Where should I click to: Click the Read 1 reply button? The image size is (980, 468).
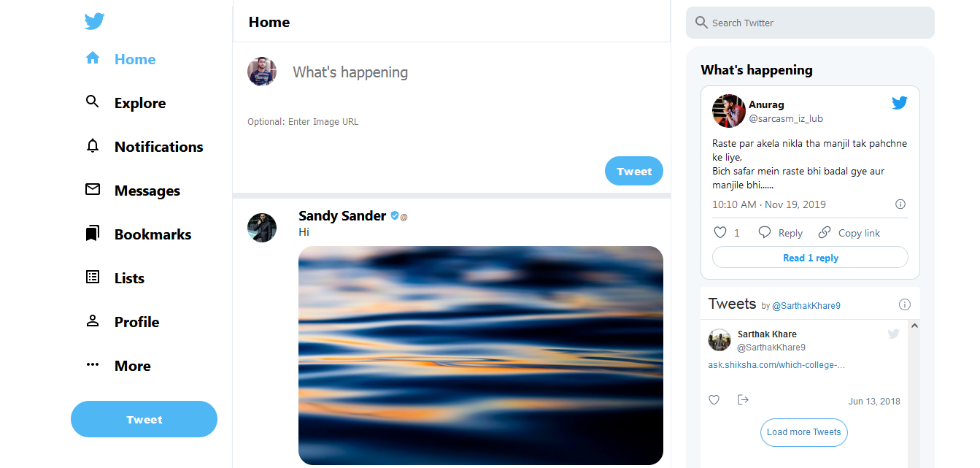pos(810,258)
